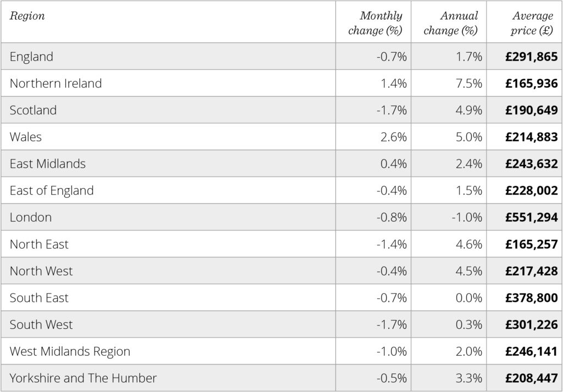Screen dimensions: 563x392
Task: Select the Yorkshire and The Humber cell
Action: 83,378
